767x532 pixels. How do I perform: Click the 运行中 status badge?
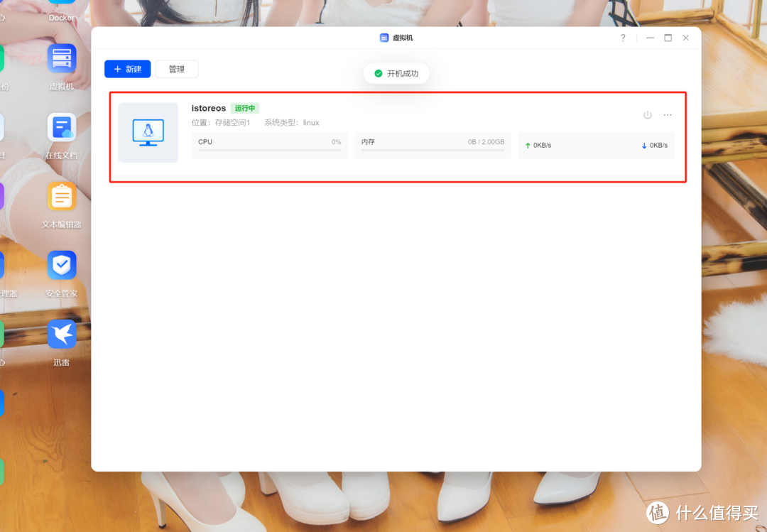(245, 109)
